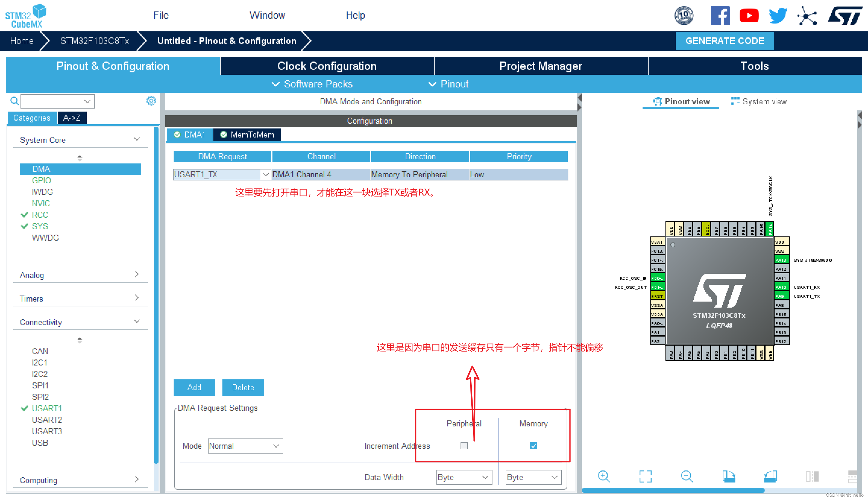868x500 pixels.
Task: Select NVIC in System Core list
Action: coord(41,203)
